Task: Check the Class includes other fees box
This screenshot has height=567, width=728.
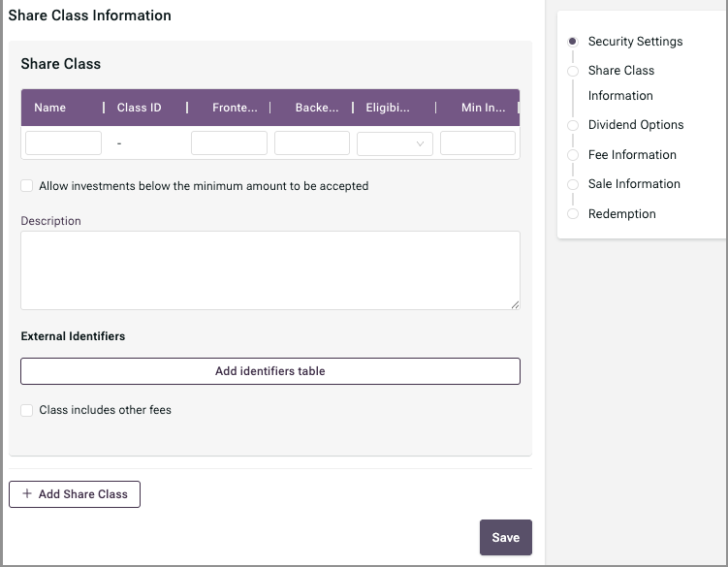Action: pyautogui.click(x=27, y=410)
